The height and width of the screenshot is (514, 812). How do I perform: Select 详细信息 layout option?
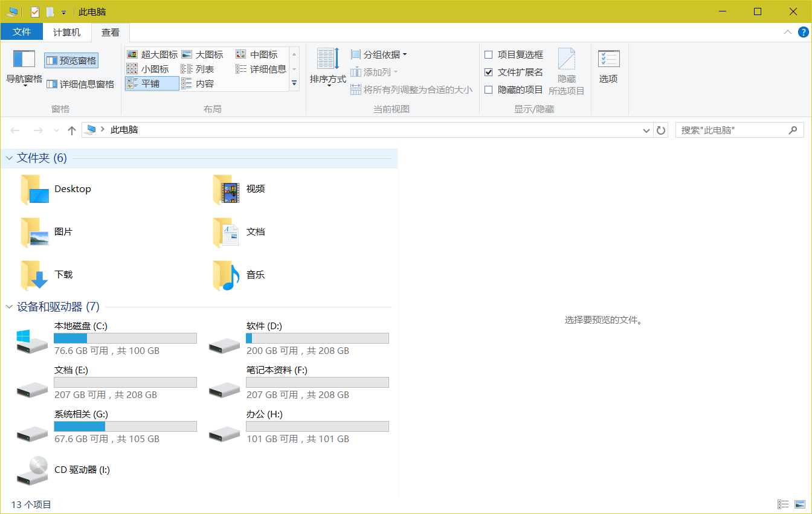click(262, 69)
